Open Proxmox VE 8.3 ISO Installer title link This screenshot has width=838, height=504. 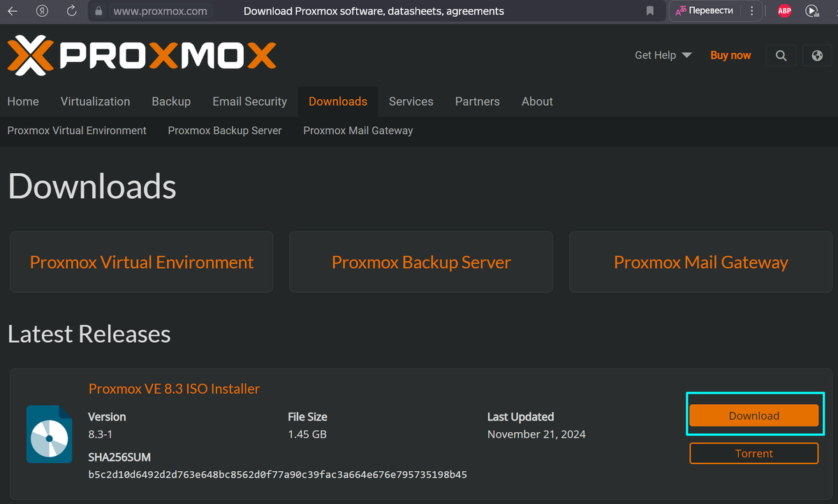(174, 389)
